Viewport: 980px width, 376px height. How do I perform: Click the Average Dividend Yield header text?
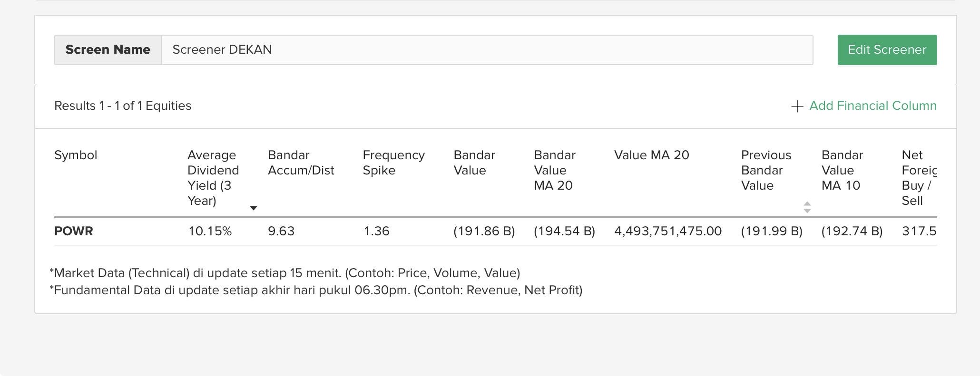(213, 178)
